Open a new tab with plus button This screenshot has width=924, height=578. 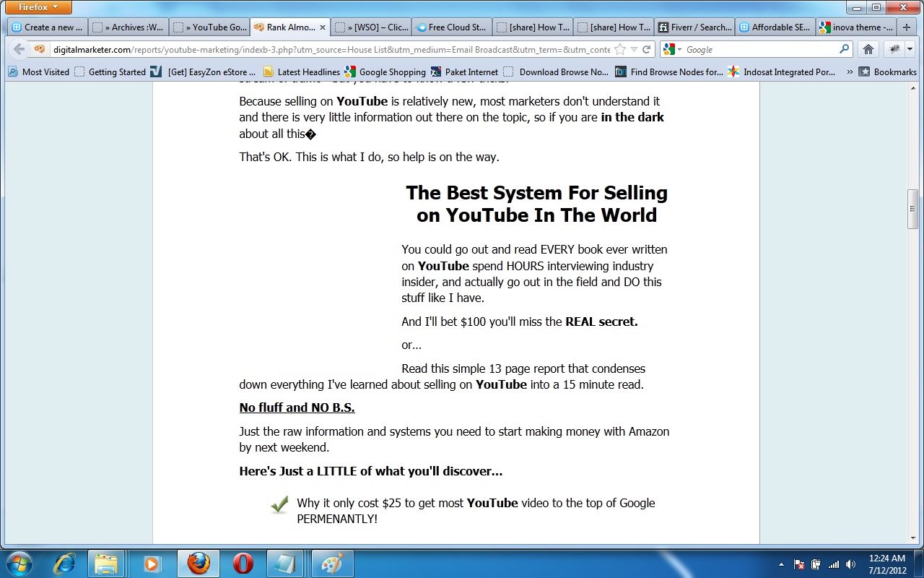(x=907, y=27)
